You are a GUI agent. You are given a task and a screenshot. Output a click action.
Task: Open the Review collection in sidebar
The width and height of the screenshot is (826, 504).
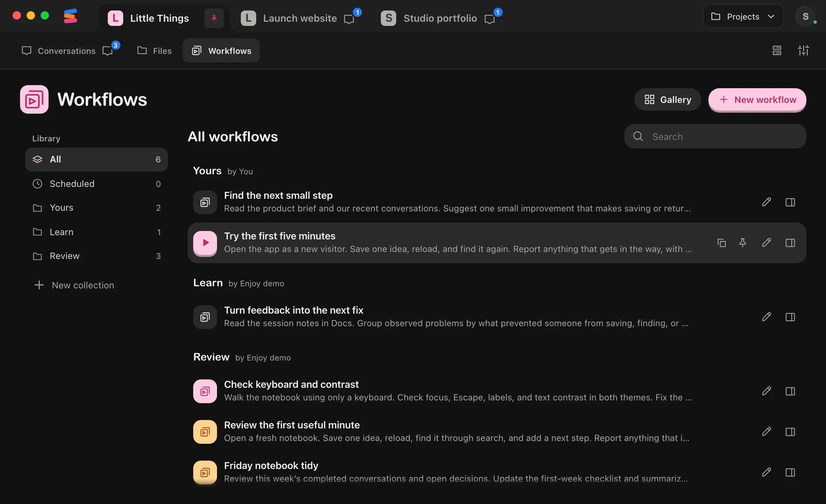tap(97, 256)
